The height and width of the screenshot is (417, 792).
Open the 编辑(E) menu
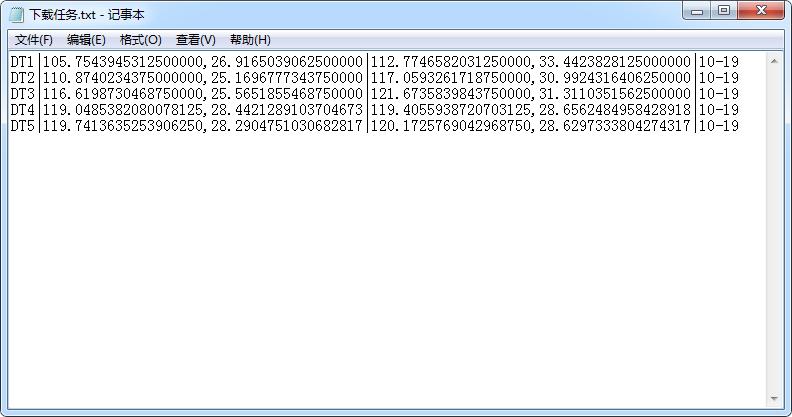coord(86,40)
